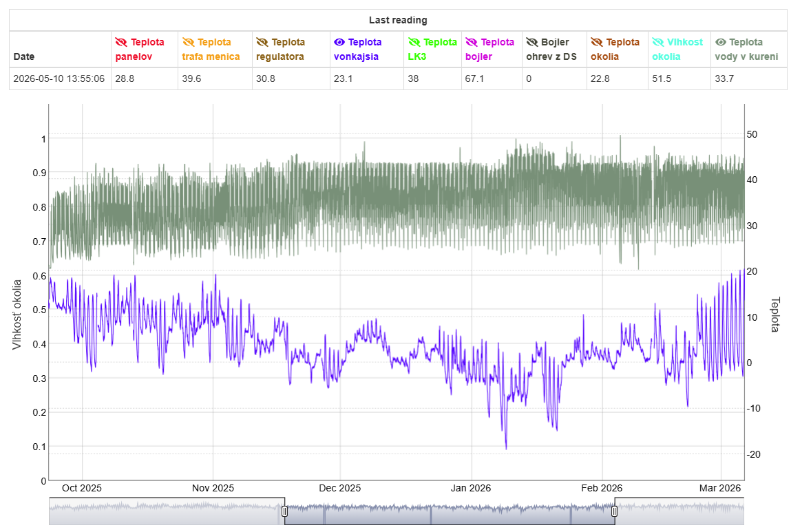791x532 pixels.
Task: Enable the Vlhkosť okolia eye icon
Action: click(x=658, y=43)
